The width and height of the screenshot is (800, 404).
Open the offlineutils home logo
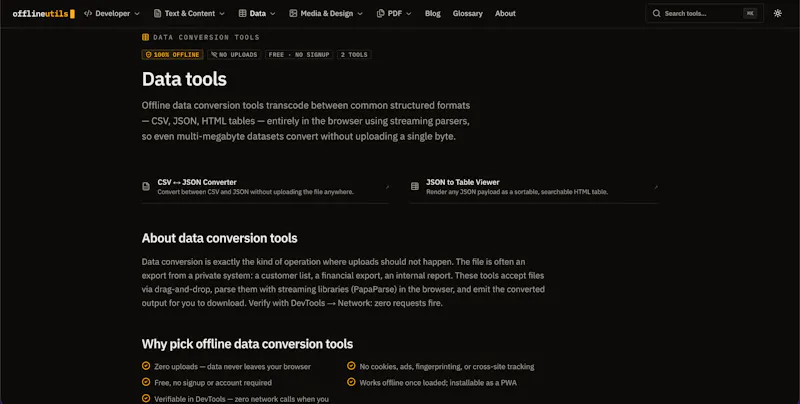tap(43, 14)
